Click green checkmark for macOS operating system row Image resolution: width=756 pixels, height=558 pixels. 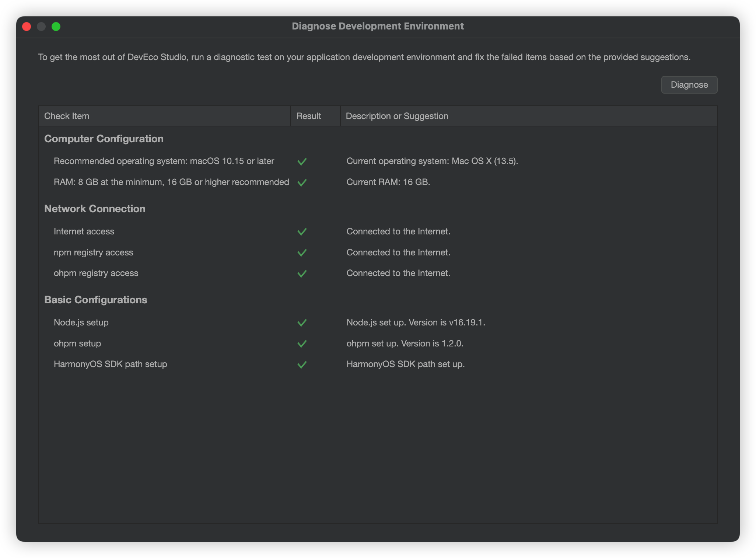302,161
